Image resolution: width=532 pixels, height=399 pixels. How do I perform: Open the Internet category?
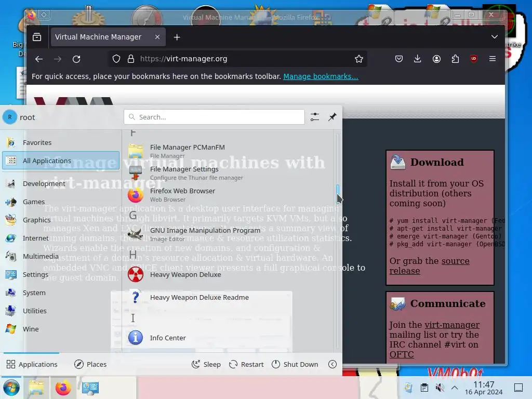[x=61, y=238]
